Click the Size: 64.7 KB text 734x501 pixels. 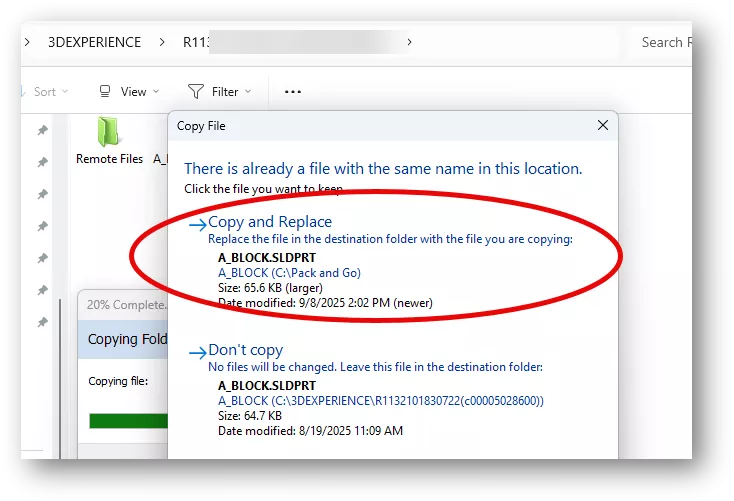click(250, 415)
